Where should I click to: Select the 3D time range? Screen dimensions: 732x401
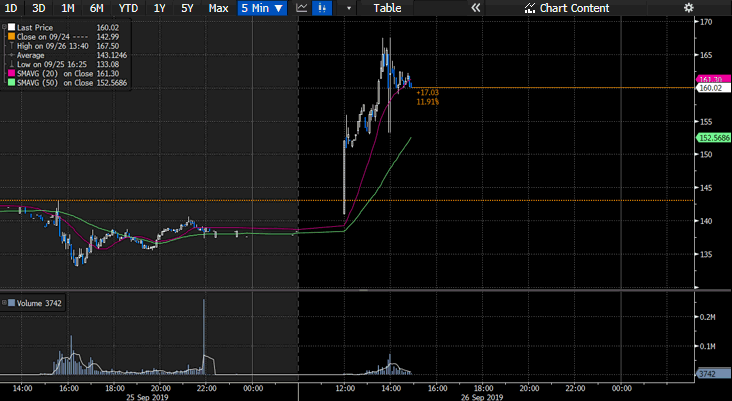[39, 8]
